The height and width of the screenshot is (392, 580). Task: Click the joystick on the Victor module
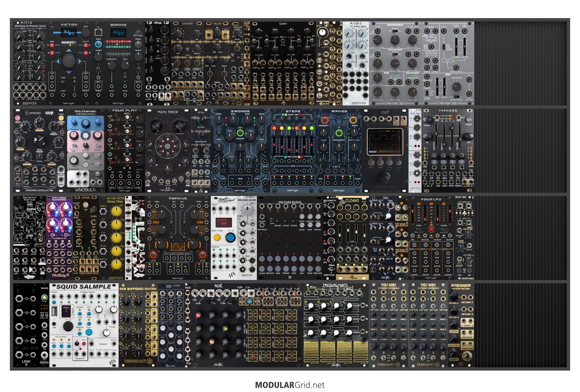tap(69, 61)
